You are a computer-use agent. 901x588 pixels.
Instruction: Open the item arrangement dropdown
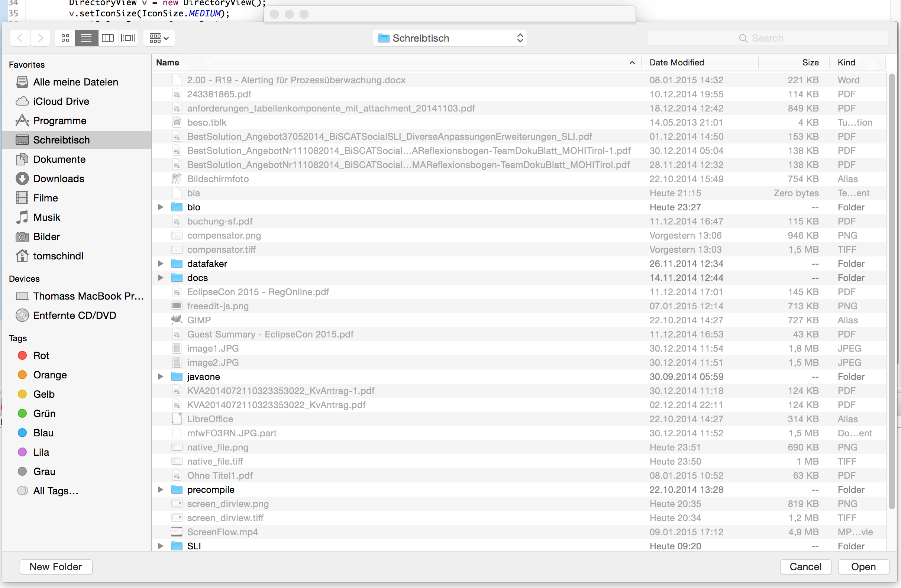(x=159, y=38)
